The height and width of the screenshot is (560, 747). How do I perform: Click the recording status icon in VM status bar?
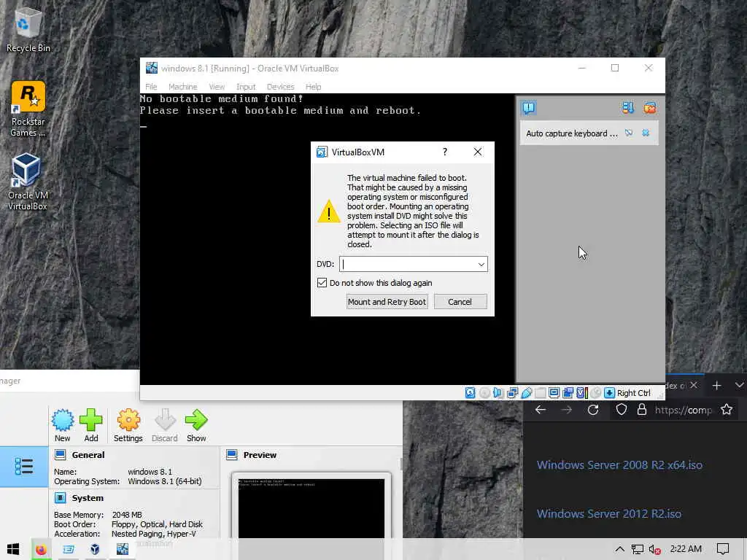tap(568, 393)
